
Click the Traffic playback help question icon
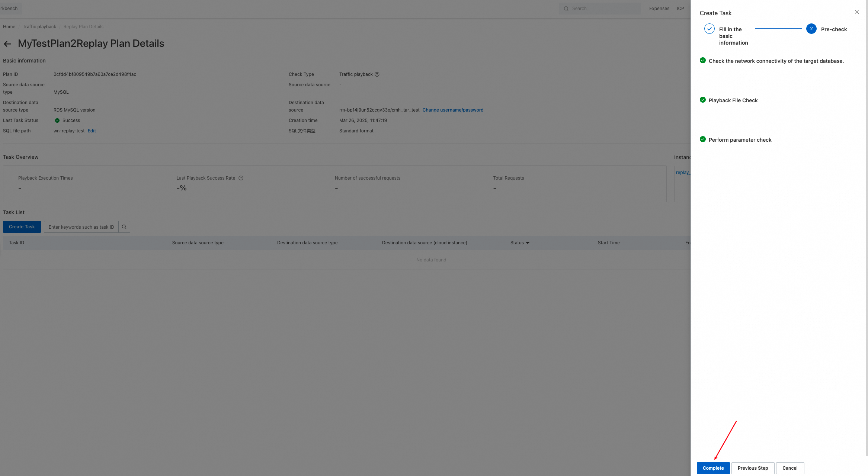(x=377, y=74)
